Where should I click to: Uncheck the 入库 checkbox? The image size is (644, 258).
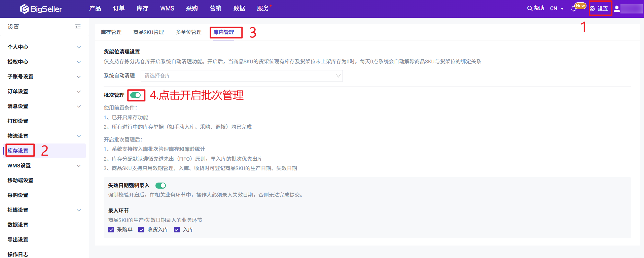177,230
